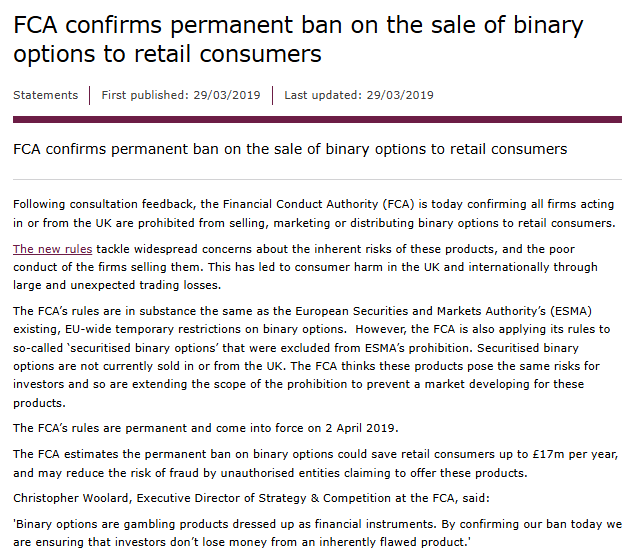
Task: Click the '2 April 2019' date text
Action: pyautogui.click(x=361, y=428)
